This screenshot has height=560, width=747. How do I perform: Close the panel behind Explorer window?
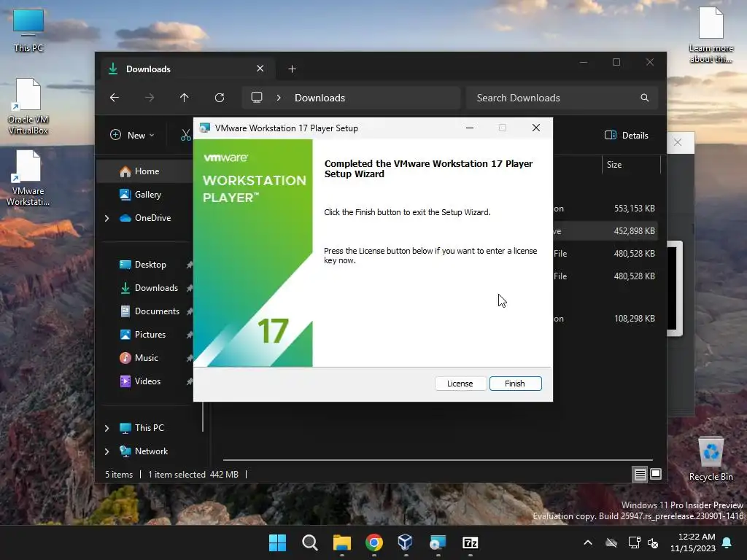678,142
